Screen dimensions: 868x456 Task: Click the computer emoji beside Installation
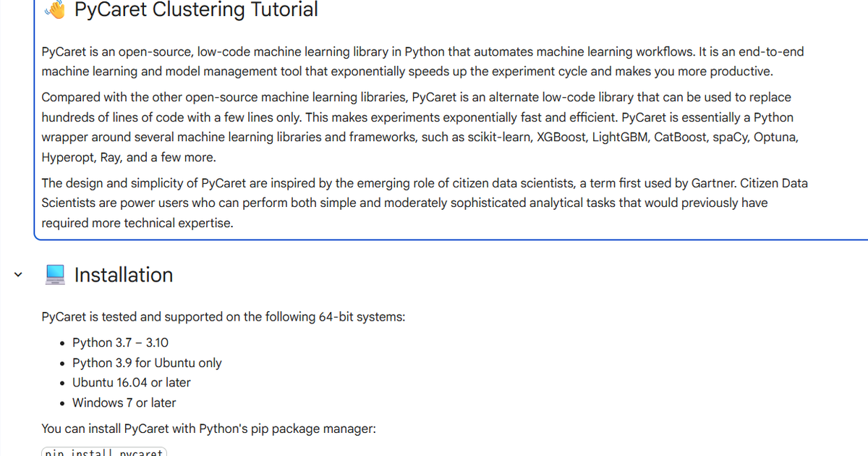coord(56,275)
